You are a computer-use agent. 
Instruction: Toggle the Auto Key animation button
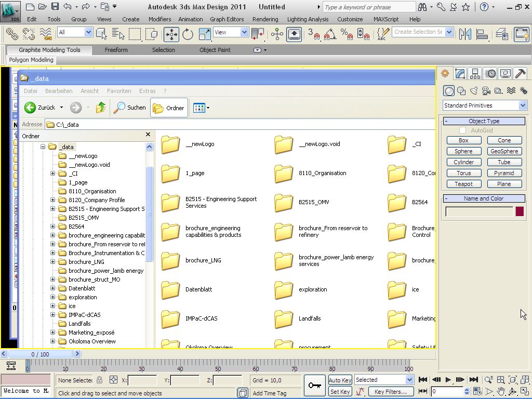(340, 380)
